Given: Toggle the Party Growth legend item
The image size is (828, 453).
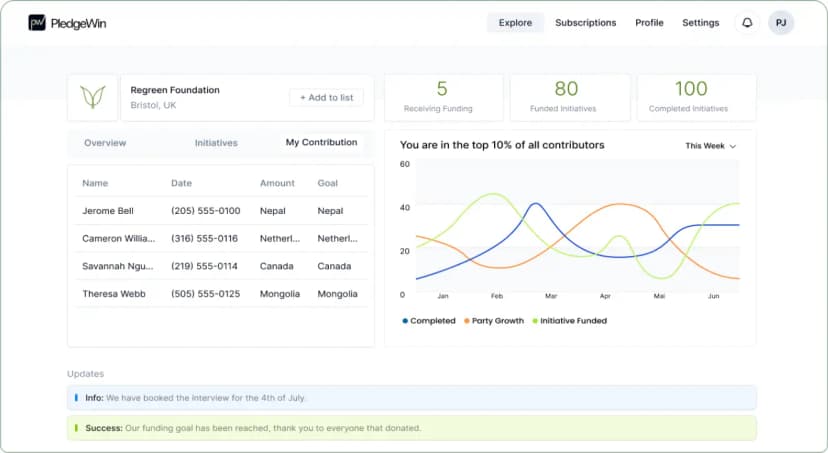Looking at the screenshot, I should (494, 321).
